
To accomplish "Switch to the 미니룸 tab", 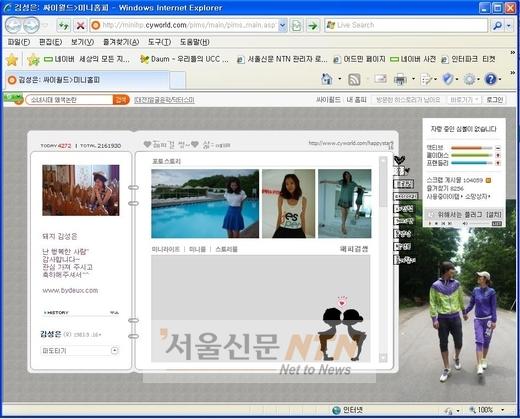I will (197, 249).
